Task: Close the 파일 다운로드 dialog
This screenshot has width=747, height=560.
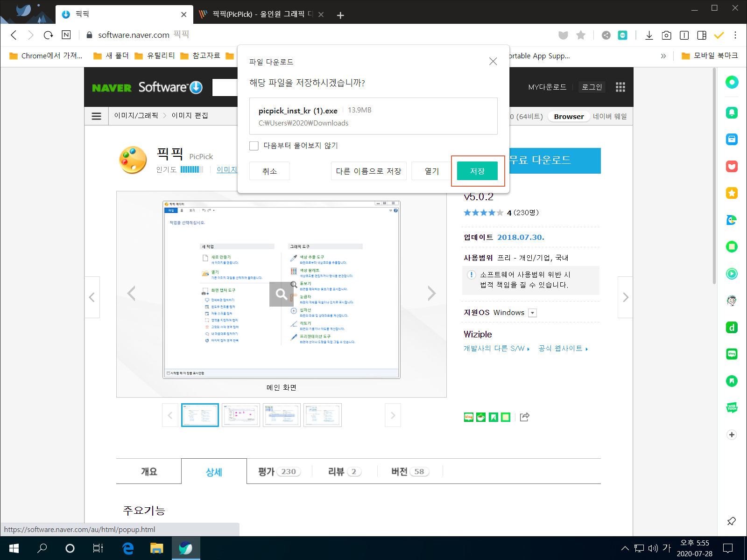Action: point(493,61)
